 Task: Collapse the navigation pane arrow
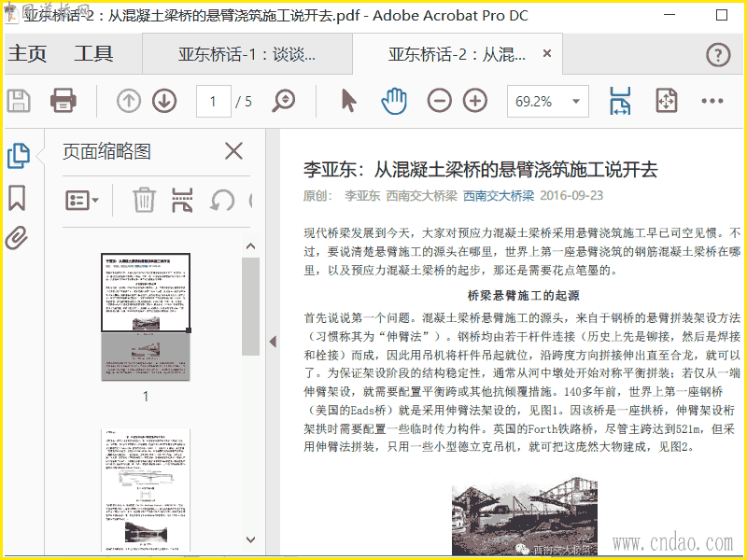(x=273, y=342)
